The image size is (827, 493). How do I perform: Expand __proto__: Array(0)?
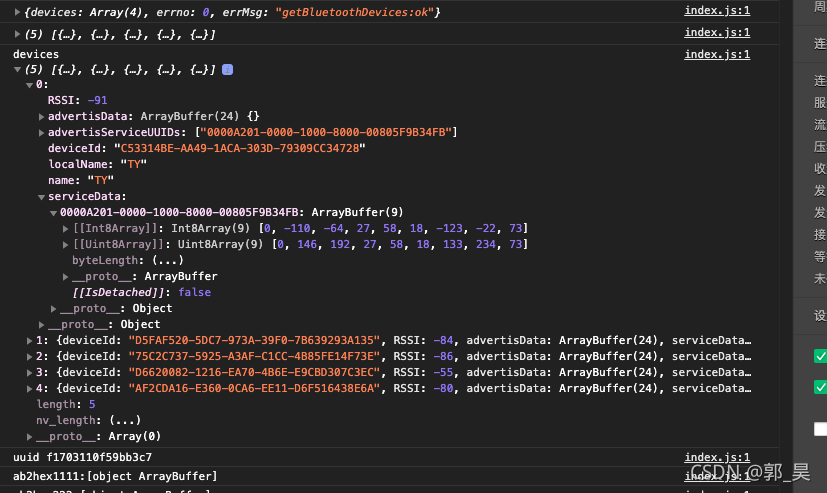tap(30, 437)
